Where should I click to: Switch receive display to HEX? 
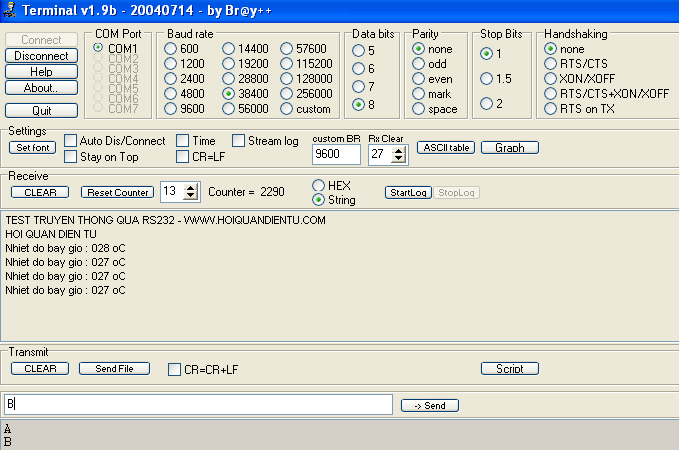tap(318, 186)
